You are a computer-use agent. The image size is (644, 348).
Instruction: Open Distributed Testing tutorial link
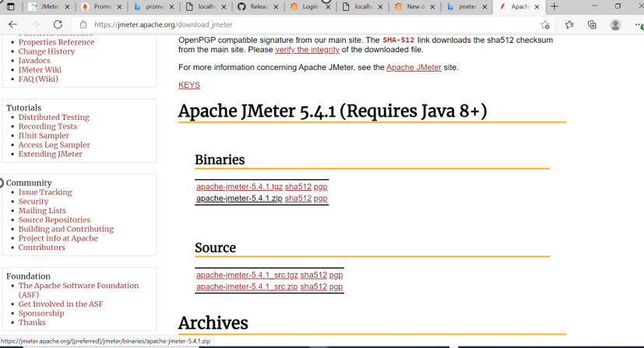tap(54, 118)
